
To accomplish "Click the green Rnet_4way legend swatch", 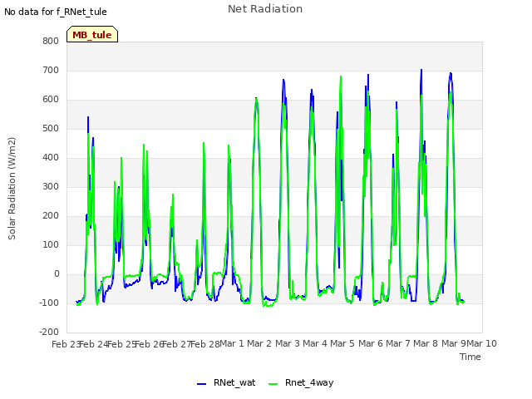I will (x=273, y=384).
